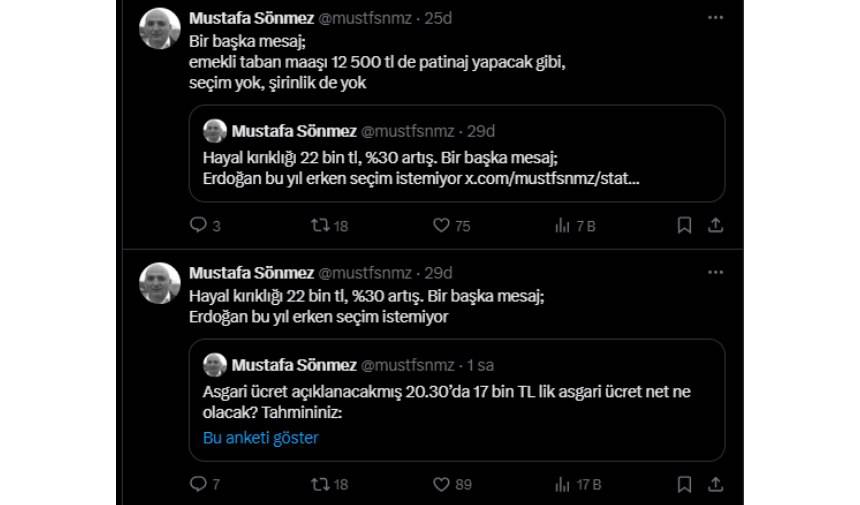The width and height of the screenshot is (860, 505).
Task: Open the first tweet's 25d timestamp
Action: [438, 18]
